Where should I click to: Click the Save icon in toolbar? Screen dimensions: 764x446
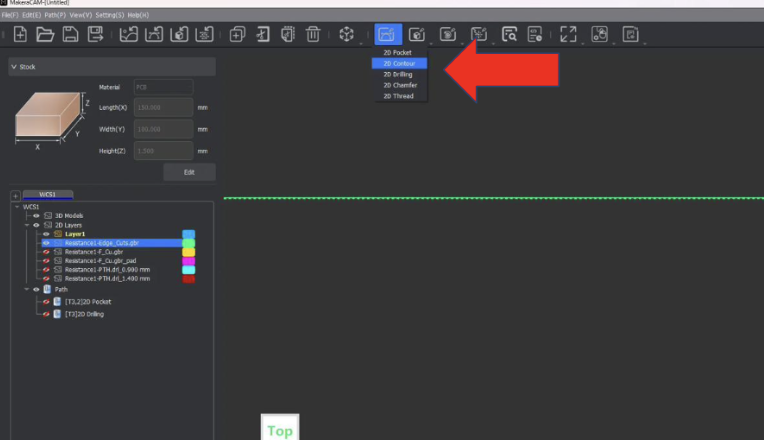point(71,34)
